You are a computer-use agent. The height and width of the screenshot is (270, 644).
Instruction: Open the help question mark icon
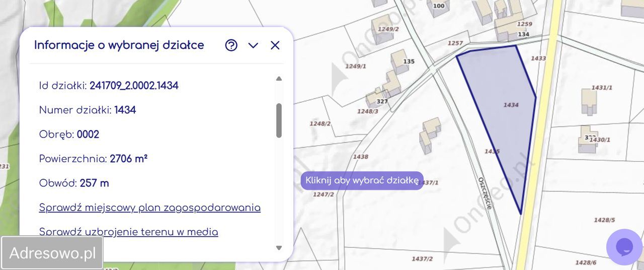click(231, 45)
